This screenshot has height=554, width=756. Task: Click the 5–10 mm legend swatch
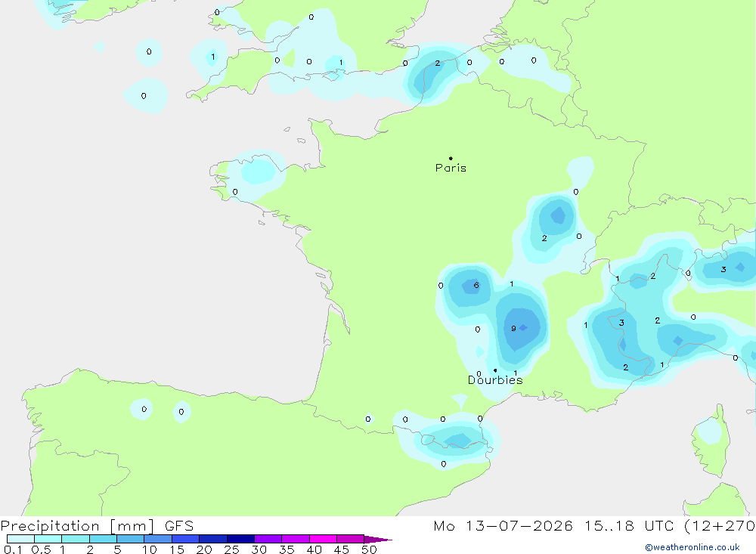[131, 539]
